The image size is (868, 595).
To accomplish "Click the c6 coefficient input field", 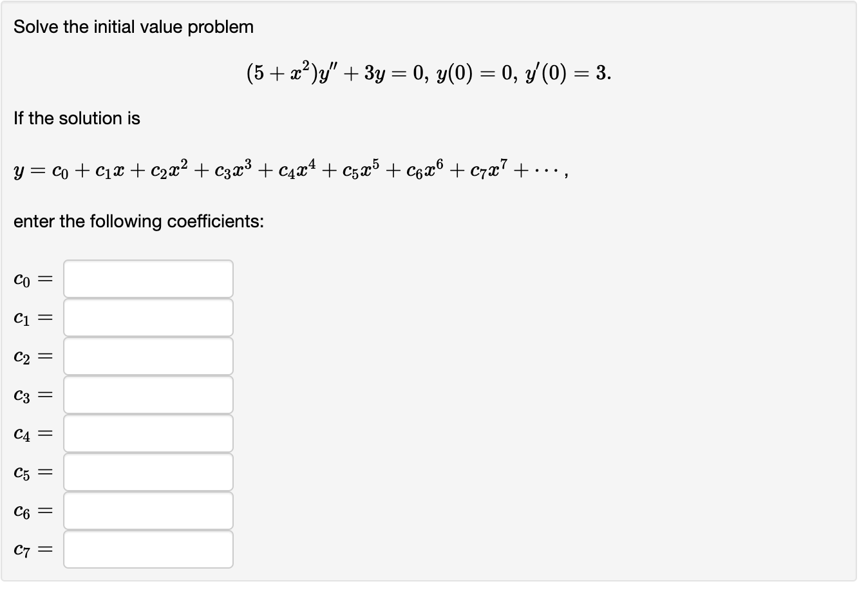I will tap(147, 511).
